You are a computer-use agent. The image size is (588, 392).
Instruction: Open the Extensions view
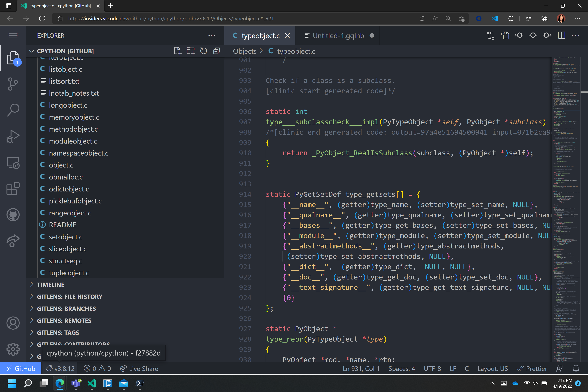coord(13,189)
